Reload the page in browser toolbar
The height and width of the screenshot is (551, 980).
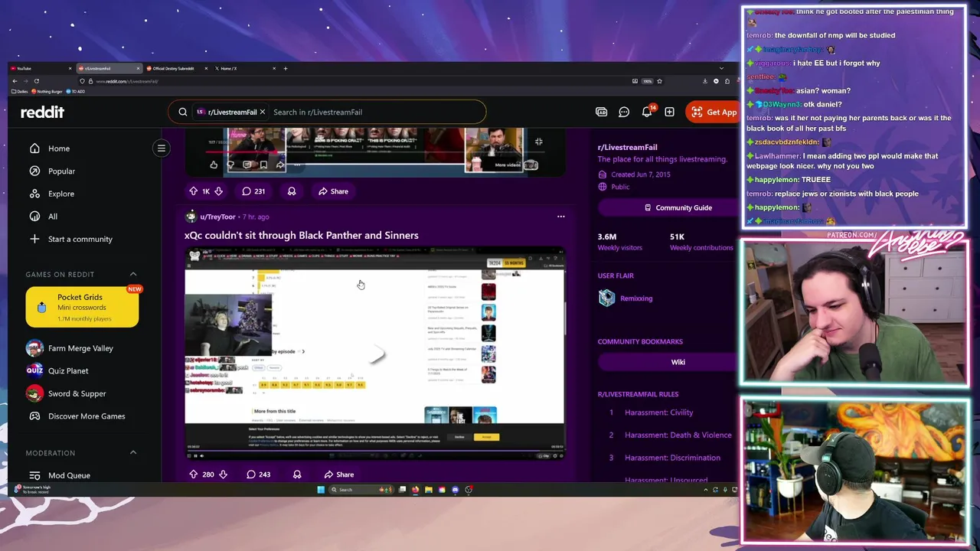(x=36, y=81)
